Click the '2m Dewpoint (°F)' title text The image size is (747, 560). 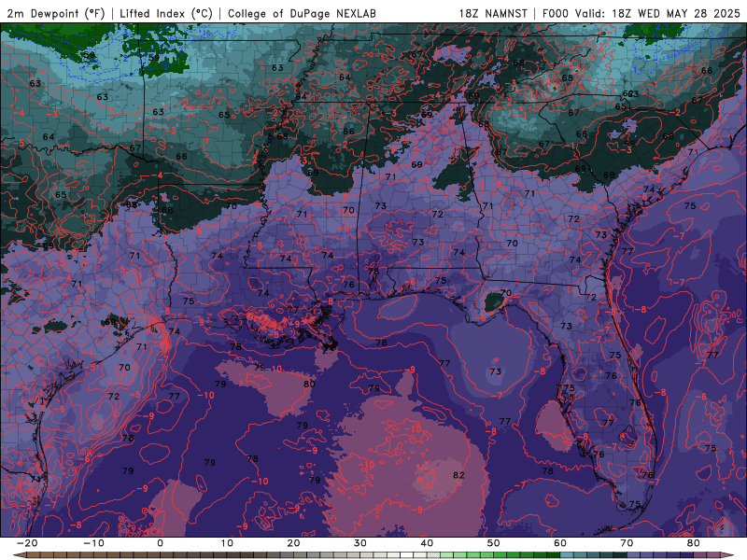point(56,13)
